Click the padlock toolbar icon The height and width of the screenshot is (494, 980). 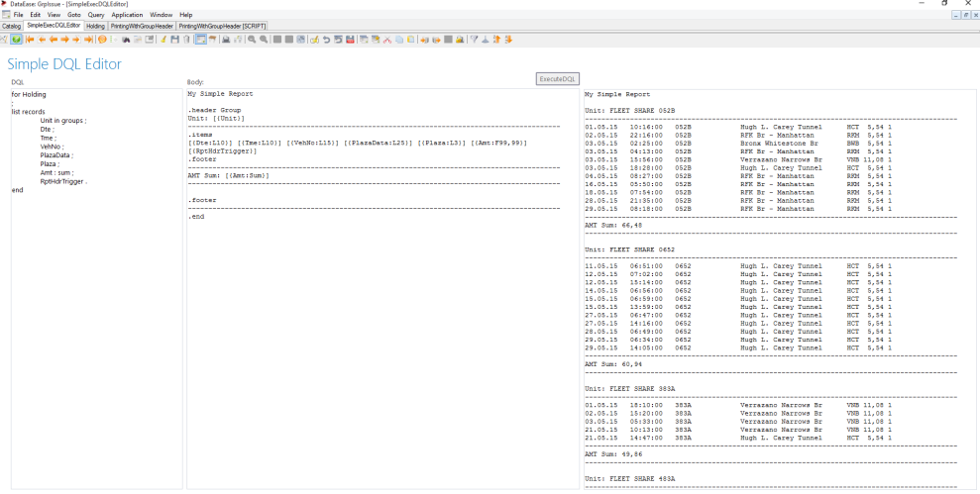(x=460, y=40)
